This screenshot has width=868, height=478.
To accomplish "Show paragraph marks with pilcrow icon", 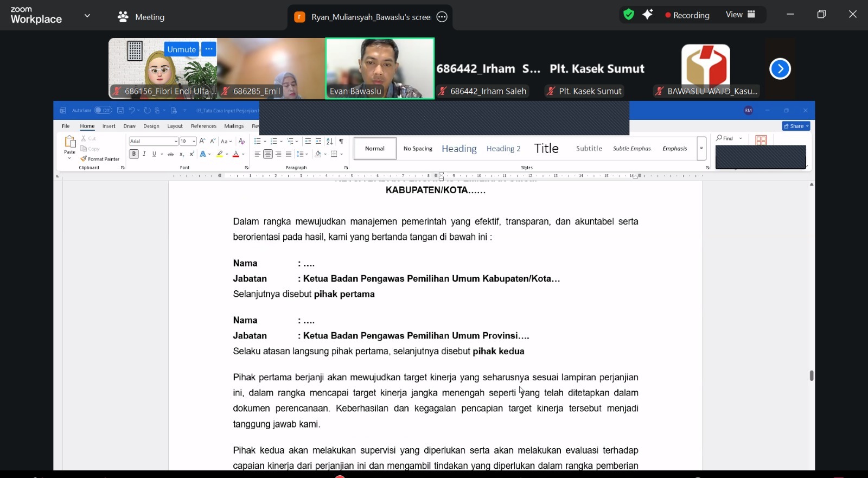I will point(341,141).
